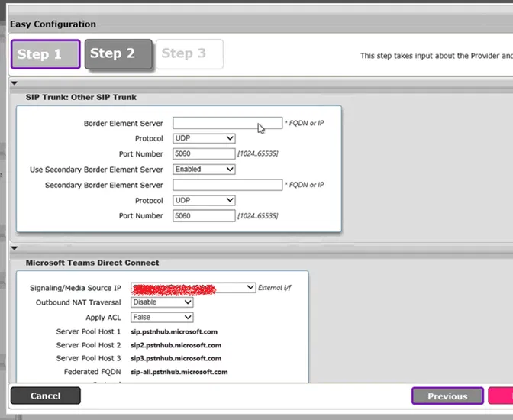Select the greyed-out Step 3 tab
This screenshot has width=513, height=420.
point(189,53)
